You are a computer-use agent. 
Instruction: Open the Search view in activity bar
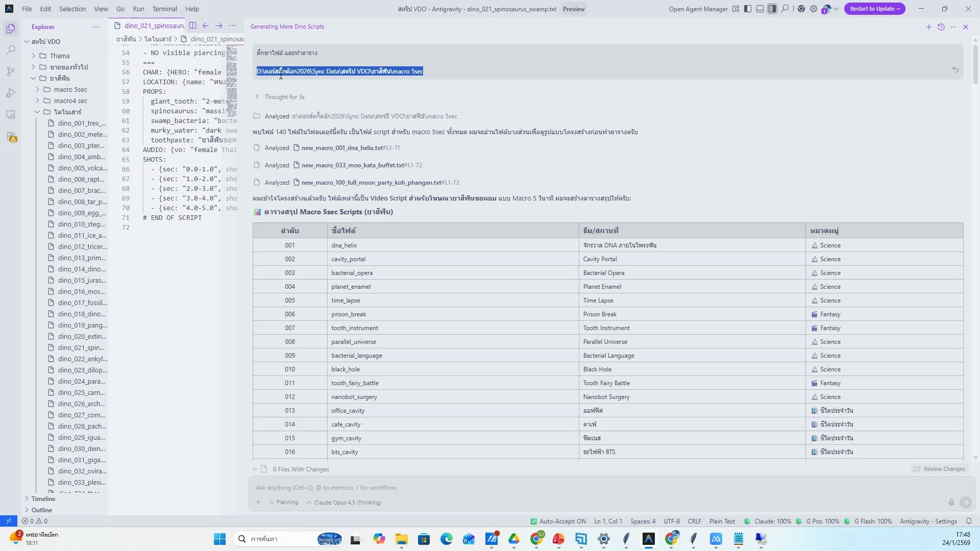[x=11, y=50]
